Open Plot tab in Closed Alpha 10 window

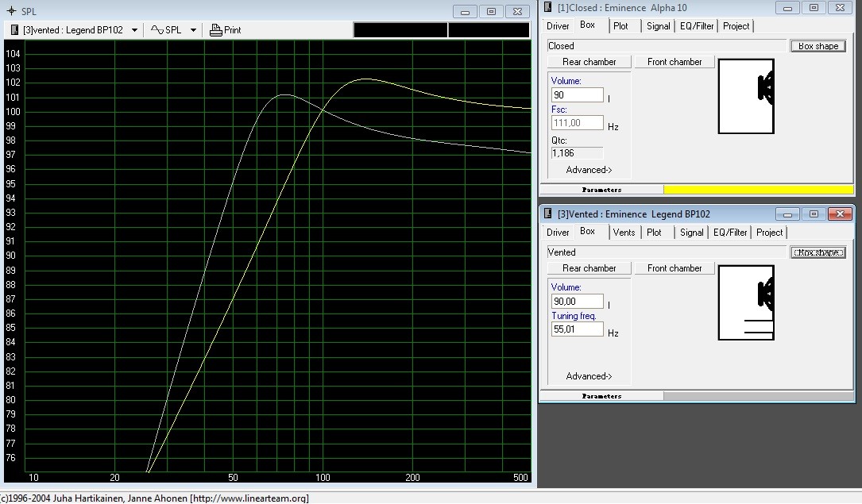coord(620,26)
